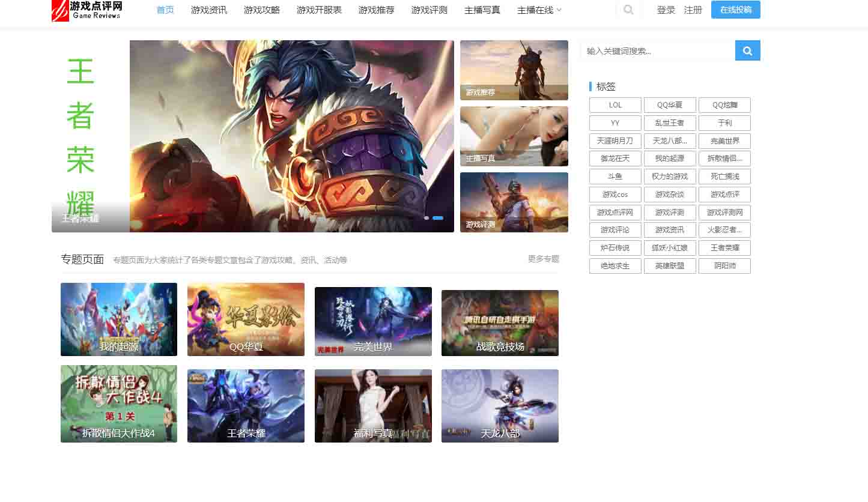Open the 完美世界 topic card
The width and height of the screenshot is (868, 502).
[x=373, y=321]
